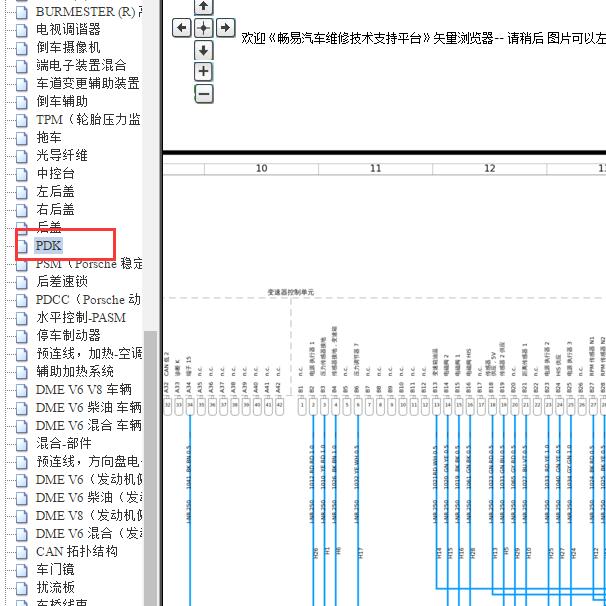Open TPM（轮胎压力监 entry
Image resolution: width=606 pixels, height=606 pixels.
coord(88,119)
